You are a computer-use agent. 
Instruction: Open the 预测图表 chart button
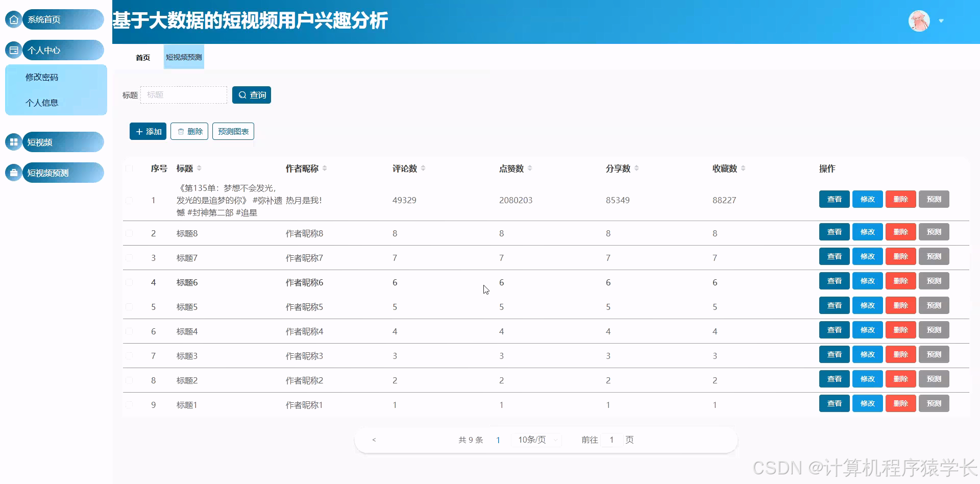(233, 131)
